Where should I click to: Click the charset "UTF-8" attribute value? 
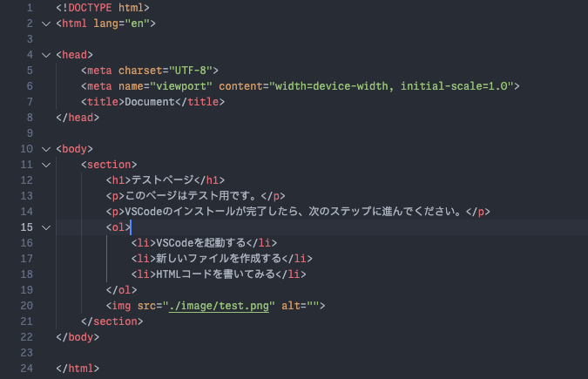(188, 70)
